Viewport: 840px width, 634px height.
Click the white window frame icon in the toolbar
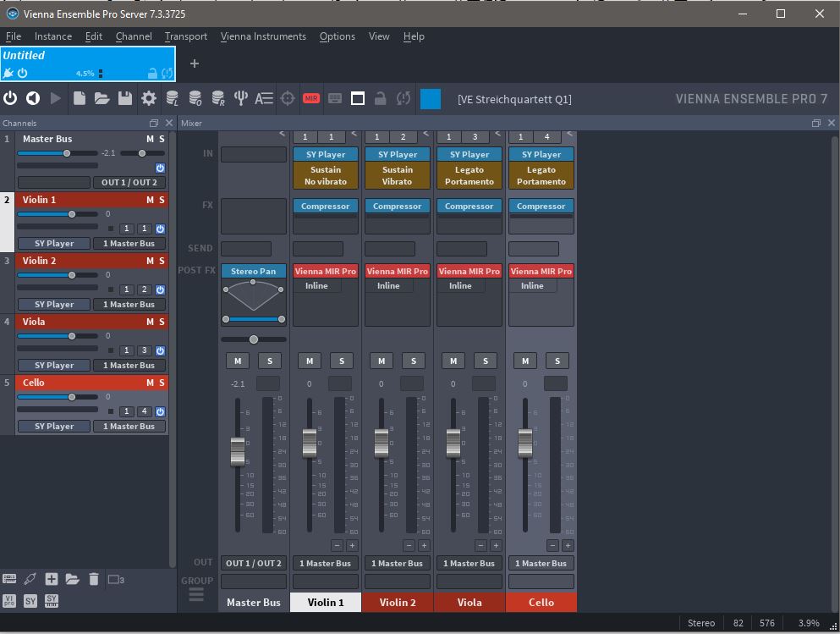[357, 98]
